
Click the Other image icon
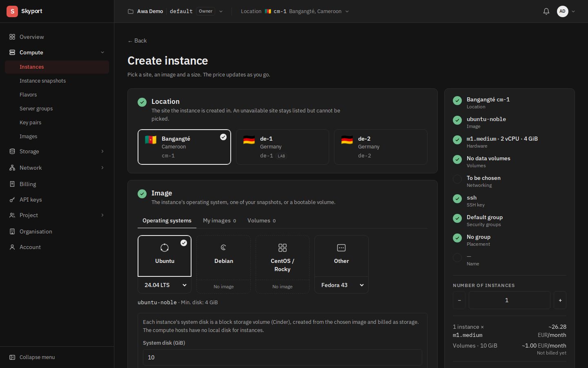click(x=341, y=248)
